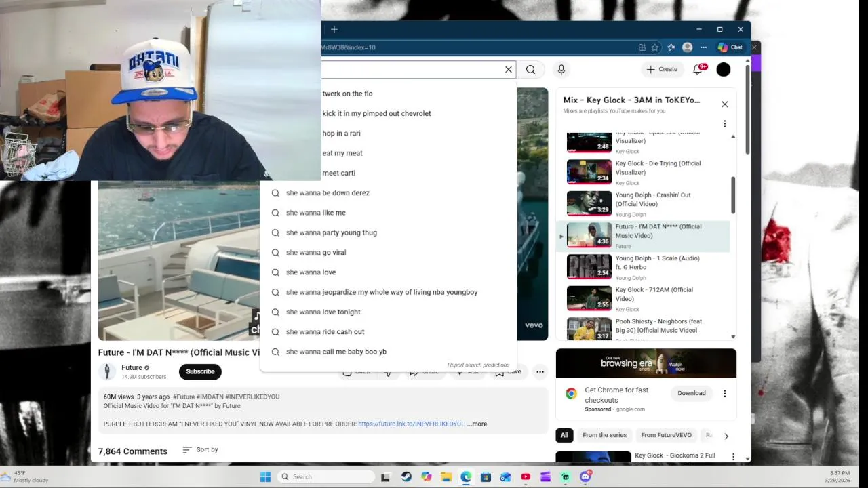Choose suggestion 'she wanna call me baby boo yb'
This screenshot has width=868, height=488.
pos(388,352)
